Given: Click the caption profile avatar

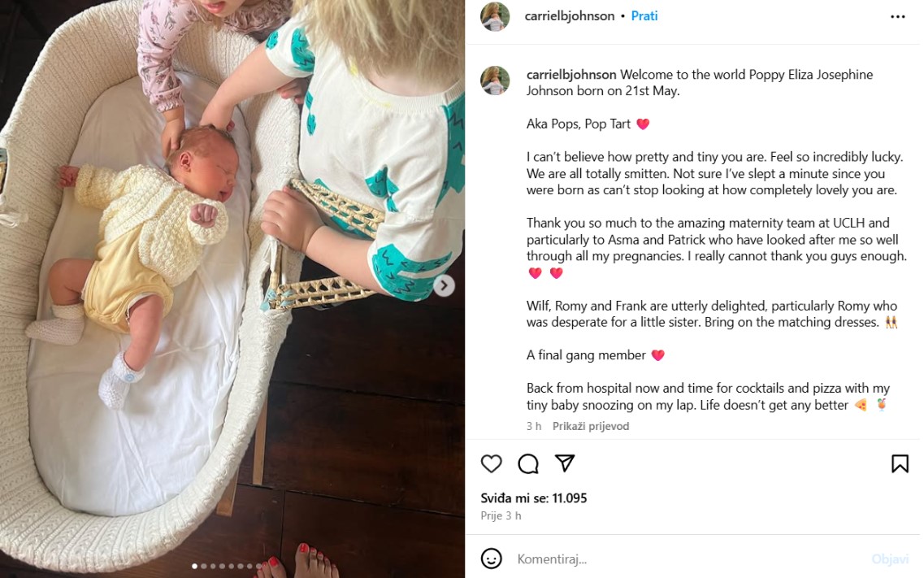Looking at the screenshot, I should click(495, 80).
